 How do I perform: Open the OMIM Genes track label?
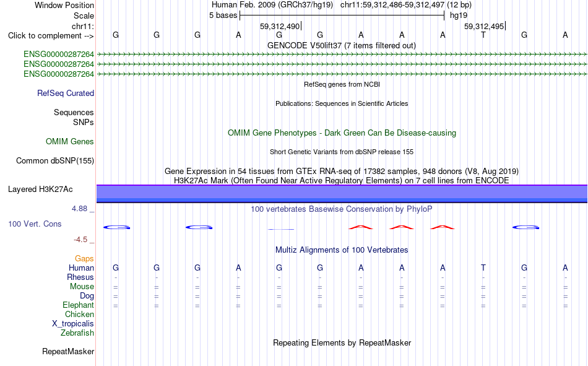coord(70,142)
